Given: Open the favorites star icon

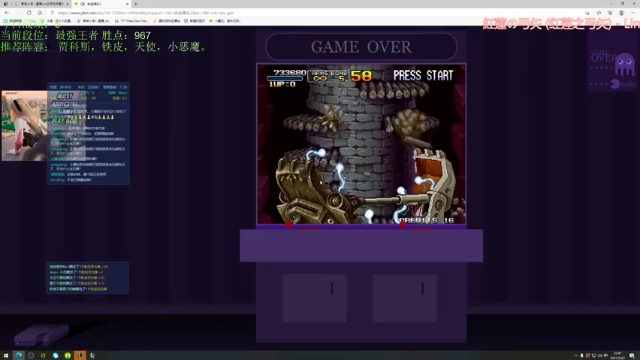Looking at the screenshot, I should tap(599, 13).
